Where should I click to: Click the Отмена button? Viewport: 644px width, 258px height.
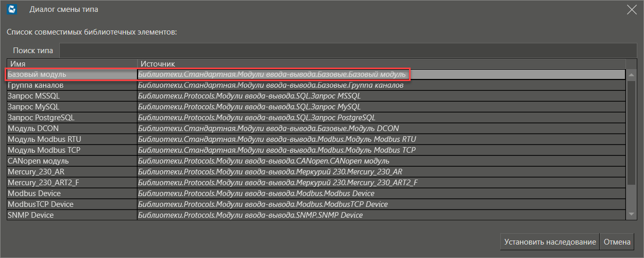pos(617,241)
